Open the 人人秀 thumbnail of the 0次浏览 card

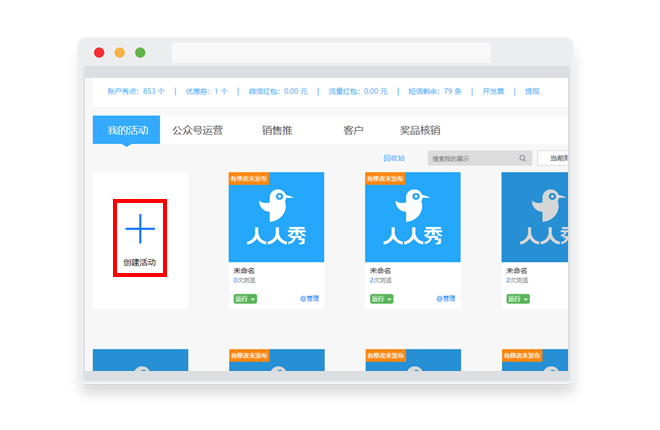[277, 217]
